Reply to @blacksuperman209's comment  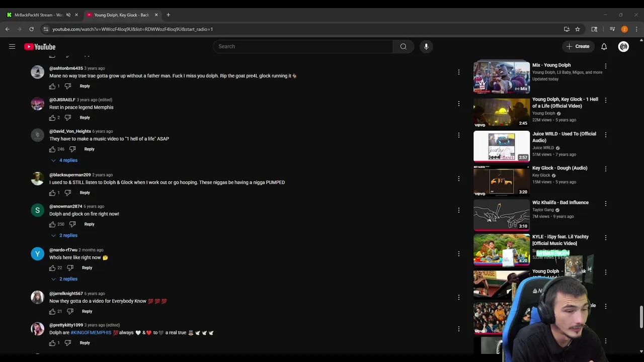(x=85, y=193)
